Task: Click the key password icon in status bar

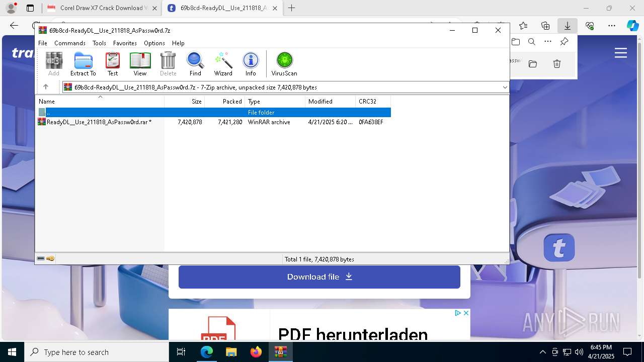Action: tap(50, 259)
